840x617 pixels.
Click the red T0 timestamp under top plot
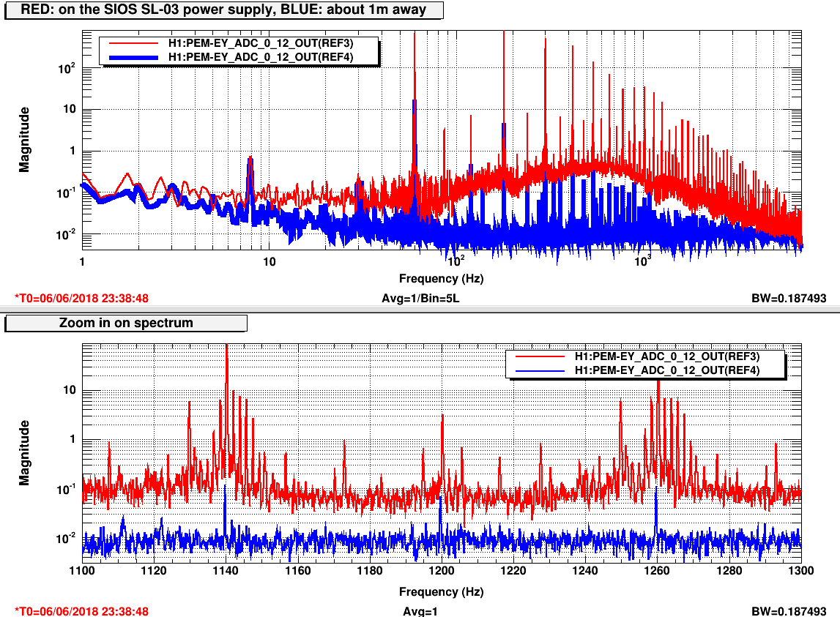tap(82, 299)
